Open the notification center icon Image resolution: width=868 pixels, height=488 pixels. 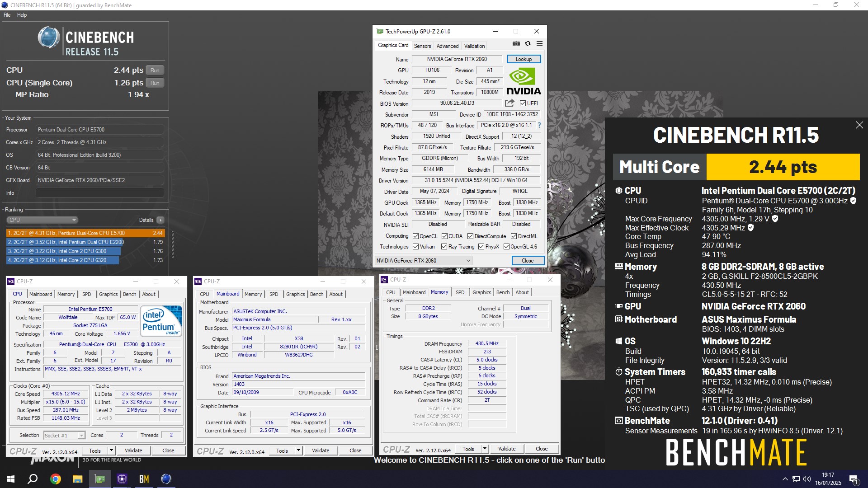854,479
